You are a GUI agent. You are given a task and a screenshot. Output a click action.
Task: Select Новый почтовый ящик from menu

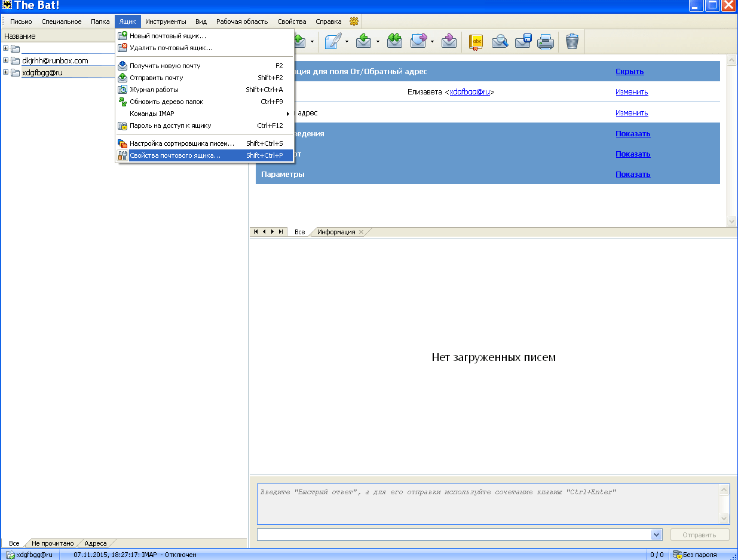(x=167, y=36)
